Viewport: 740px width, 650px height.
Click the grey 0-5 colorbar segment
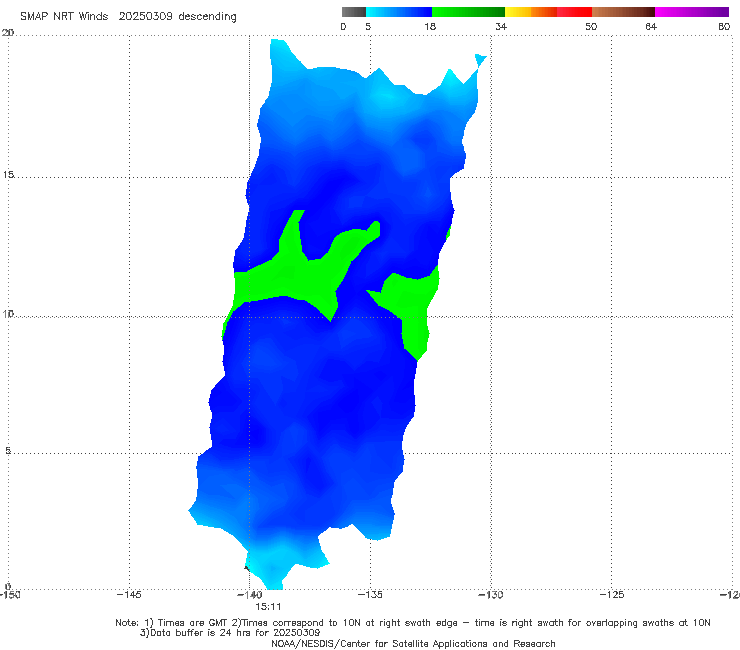[354, 12]
